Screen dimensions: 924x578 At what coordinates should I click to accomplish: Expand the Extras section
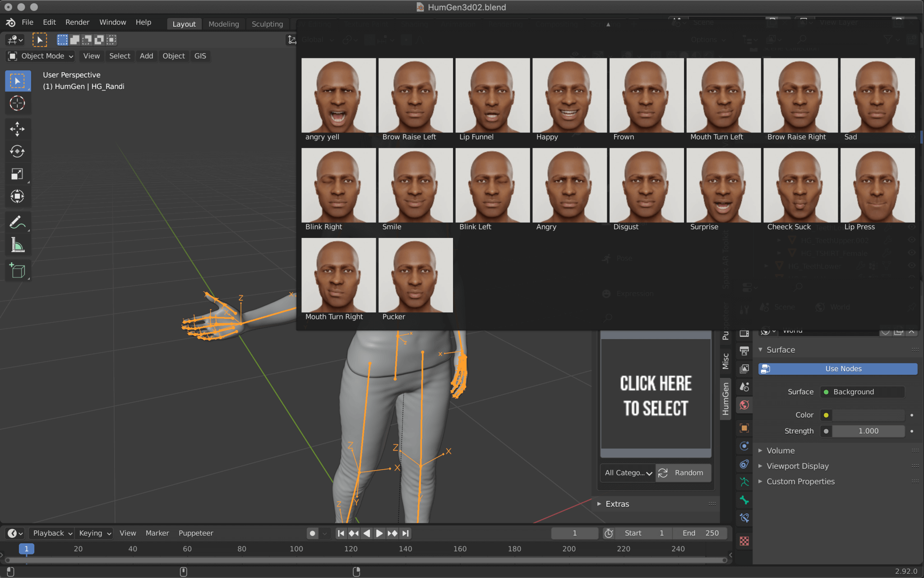(617, 504)
